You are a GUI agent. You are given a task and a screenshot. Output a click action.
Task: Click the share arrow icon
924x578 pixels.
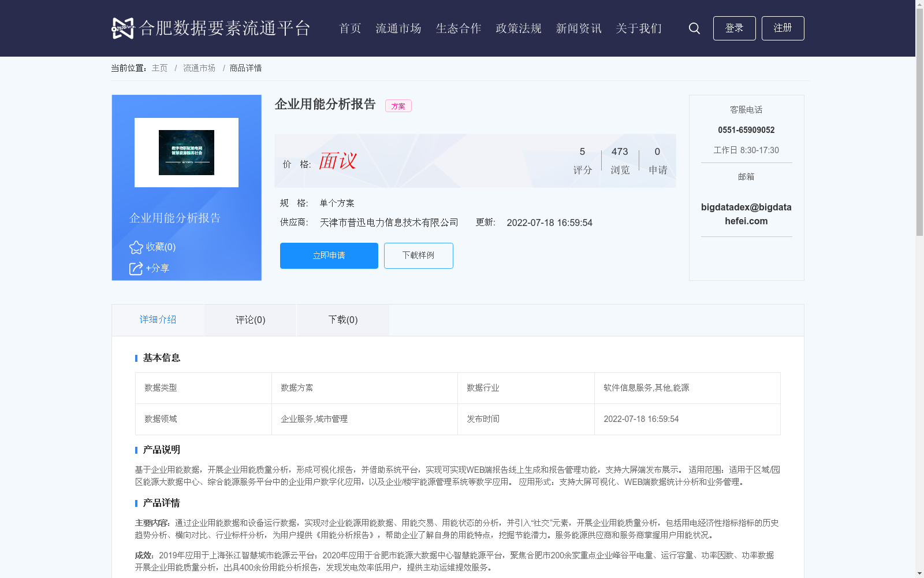point(136,268)
